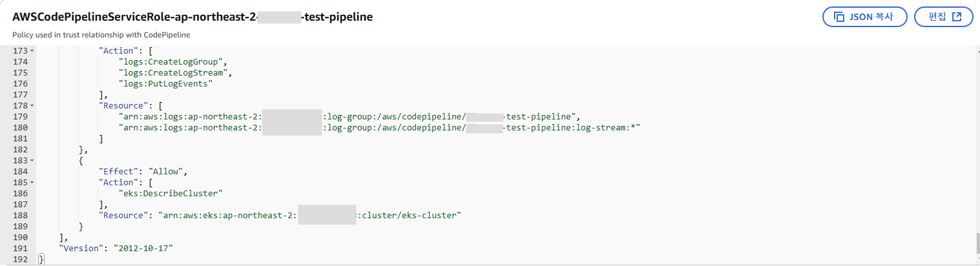Viewport: 980px width, 266px height.
Task: Click line number 192 in the gutter
Action: [x=20, y=259]
